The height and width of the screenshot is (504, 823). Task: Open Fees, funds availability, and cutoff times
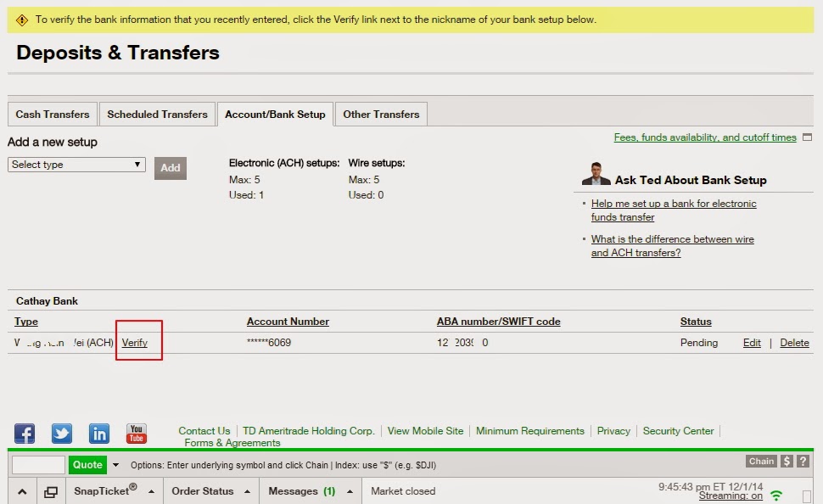tap(705, 137)
